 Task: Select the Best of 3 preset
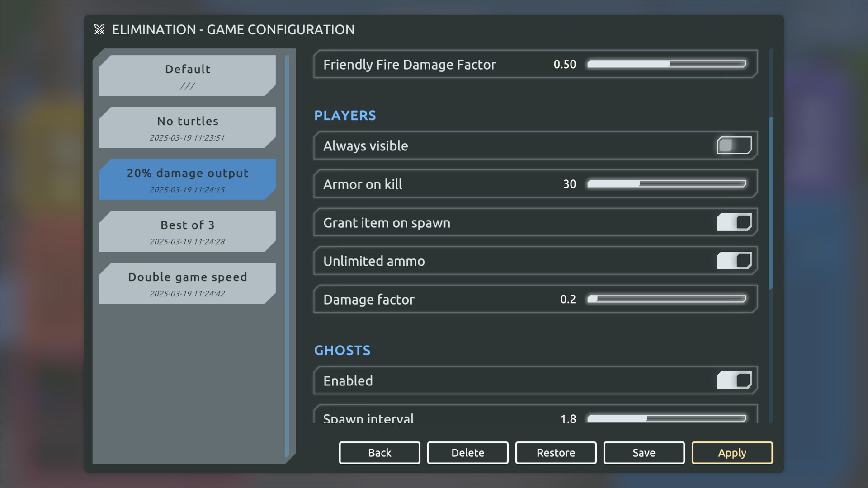coord(187,231)
